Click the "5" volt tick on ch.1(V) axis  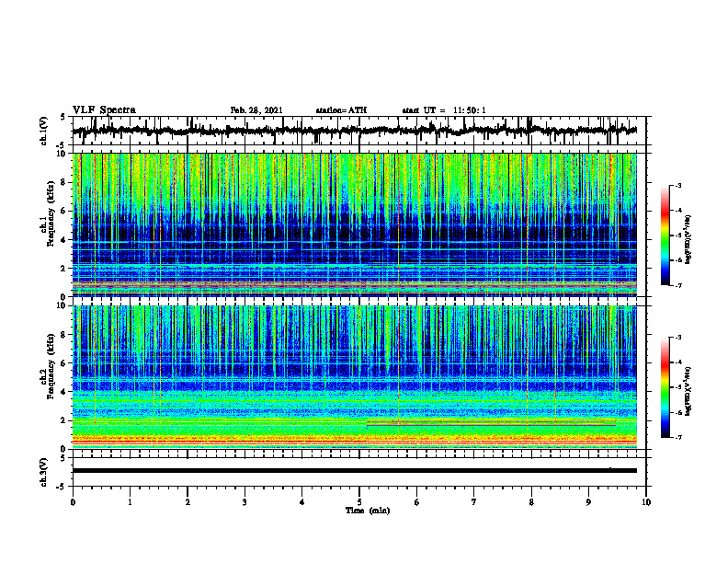pos(63,117)
